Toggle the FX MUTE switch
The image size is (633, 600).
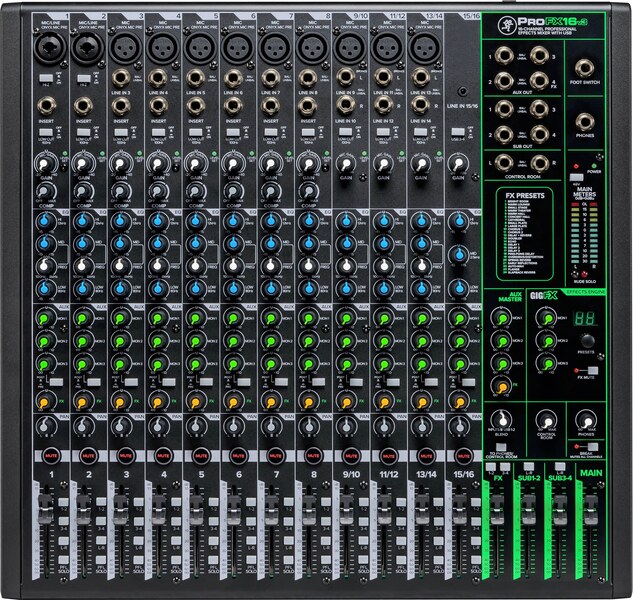pyautogui.click(x=592, y=370)
